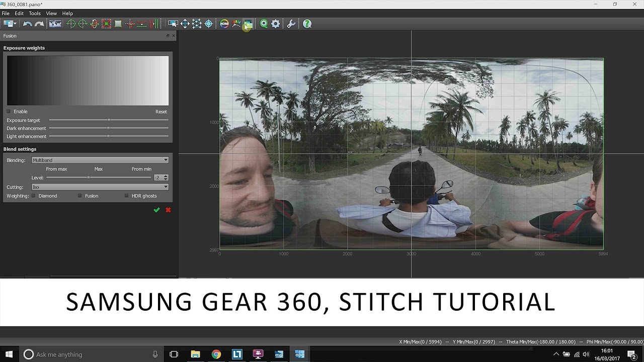Open the world map projection icon
Screen dimensions: 644x362
[x=55, y=24]
